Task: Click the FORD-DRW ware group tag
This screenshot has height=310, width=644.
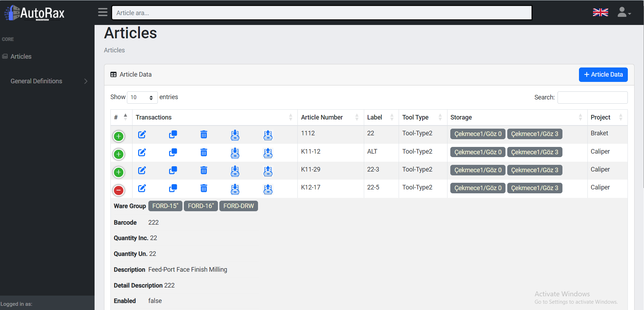Action: 238,206
